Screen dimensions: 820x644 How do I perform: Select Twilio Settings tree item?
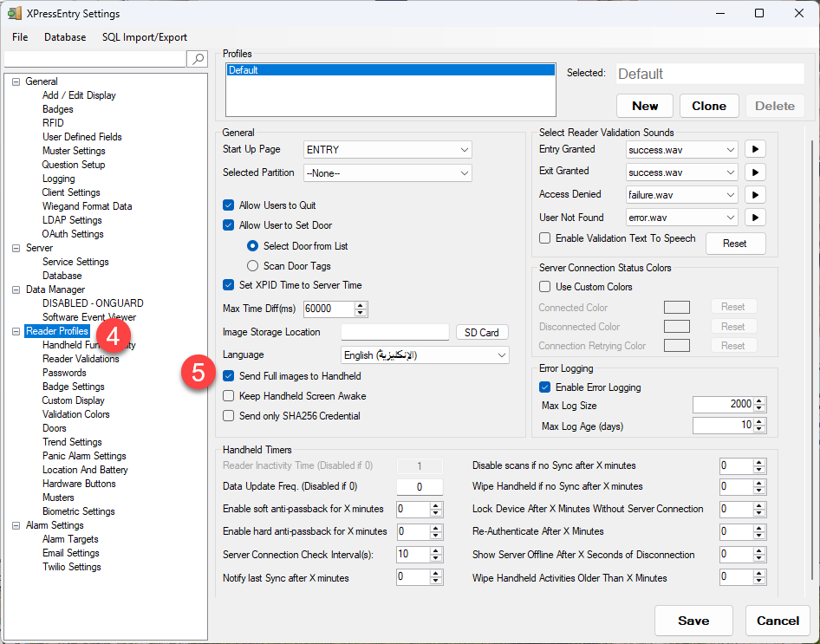click(72, 567)
